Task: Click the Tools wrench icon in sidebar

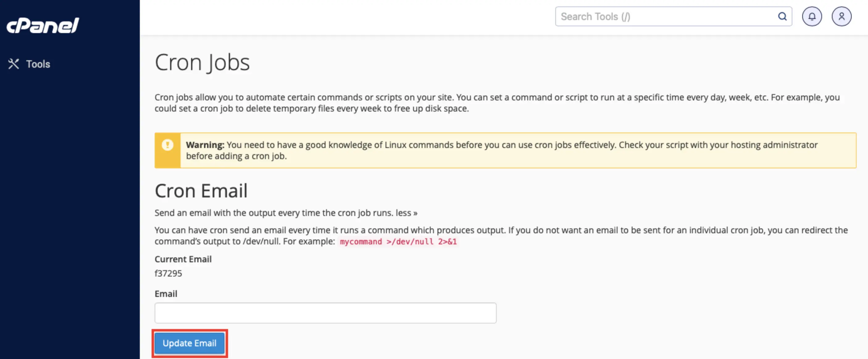Action: coord(14,64)
